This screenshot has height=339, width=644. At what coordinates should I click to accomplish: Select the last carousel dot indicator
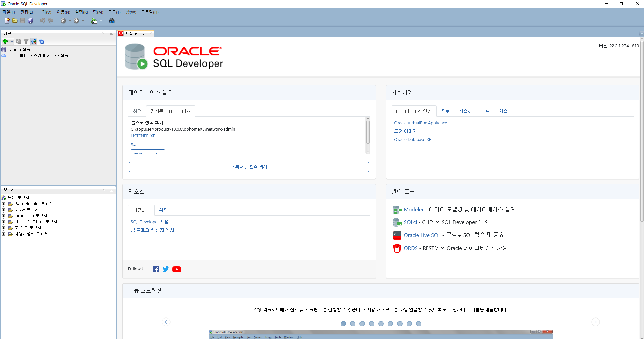(419, 324)
